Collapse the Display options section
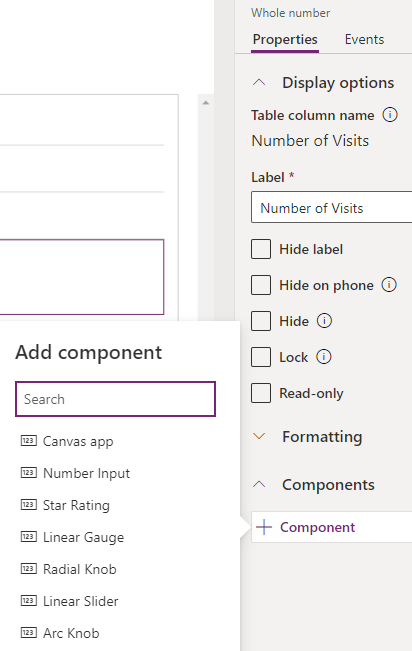The height and width of the screenshot is (651, 412). pos(259,82)
